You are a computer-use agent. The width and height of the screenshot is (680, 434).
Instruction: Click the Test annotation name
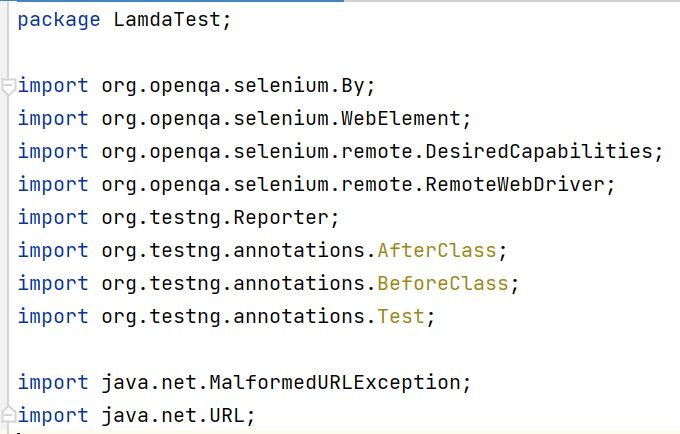tap(401, 316)
